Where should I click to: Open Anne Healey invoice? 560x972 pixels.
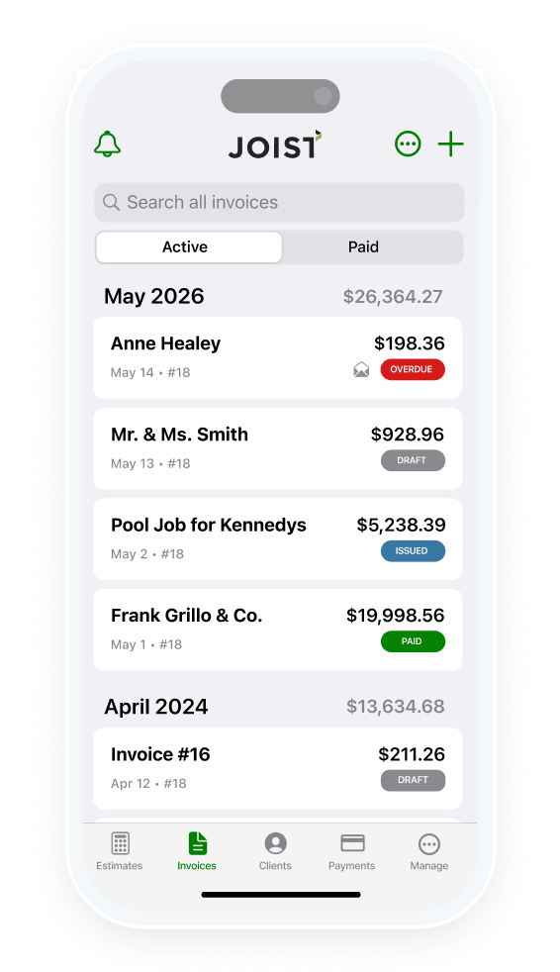[277, 357]
